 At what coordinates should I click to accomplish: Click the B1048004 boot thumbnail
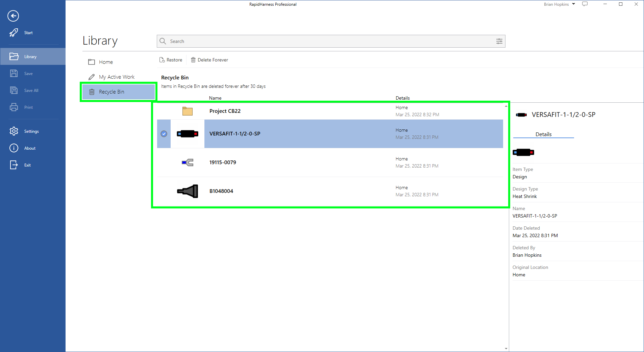click(x=188, y=191)
